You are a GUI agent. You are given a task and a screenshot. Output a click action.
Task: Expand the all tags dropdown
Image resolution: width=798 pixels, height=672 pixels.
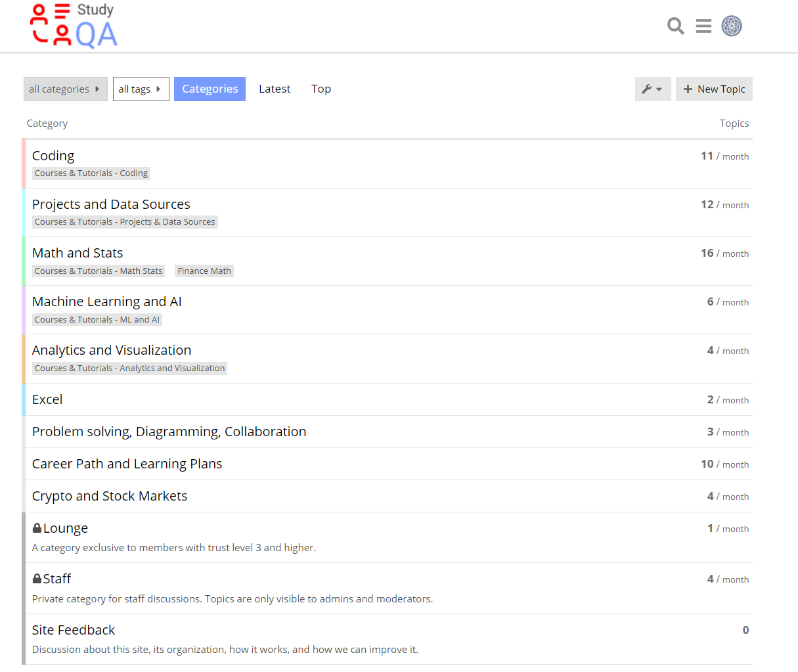click(141, 89)
